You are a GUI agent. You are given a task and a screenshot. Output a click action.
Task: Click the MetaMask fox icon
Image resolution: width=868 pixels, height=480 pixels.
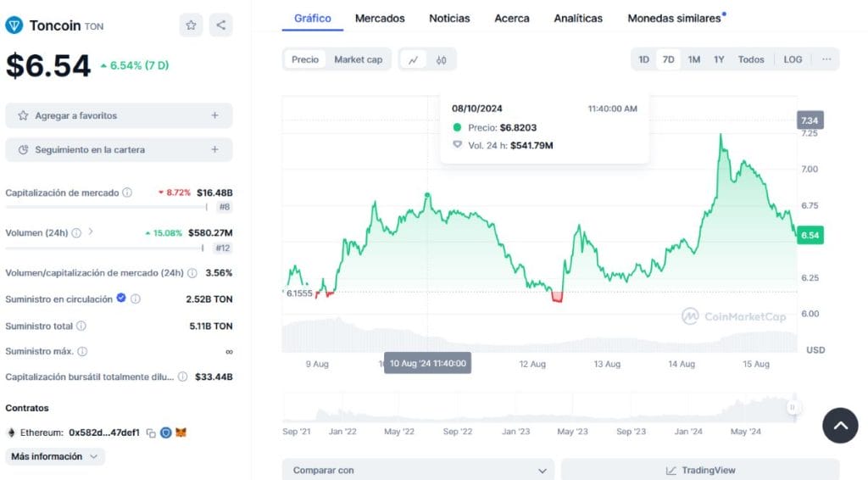pos(181,433)
